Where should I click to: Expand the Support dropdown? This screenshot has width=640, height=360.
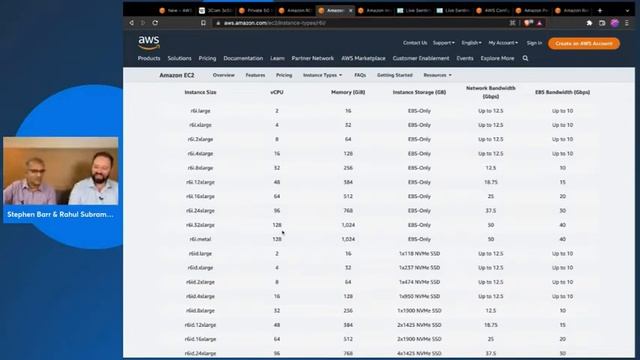tap(444, 43)
